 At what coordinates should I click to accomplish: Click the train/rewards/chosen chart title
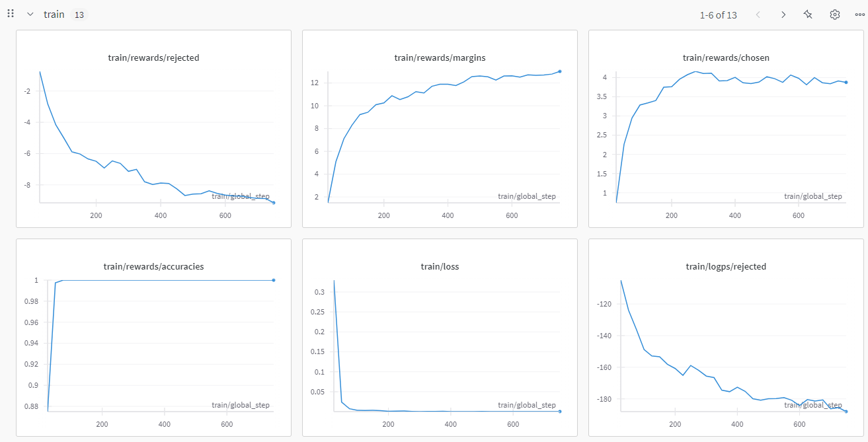coord(726,57)
